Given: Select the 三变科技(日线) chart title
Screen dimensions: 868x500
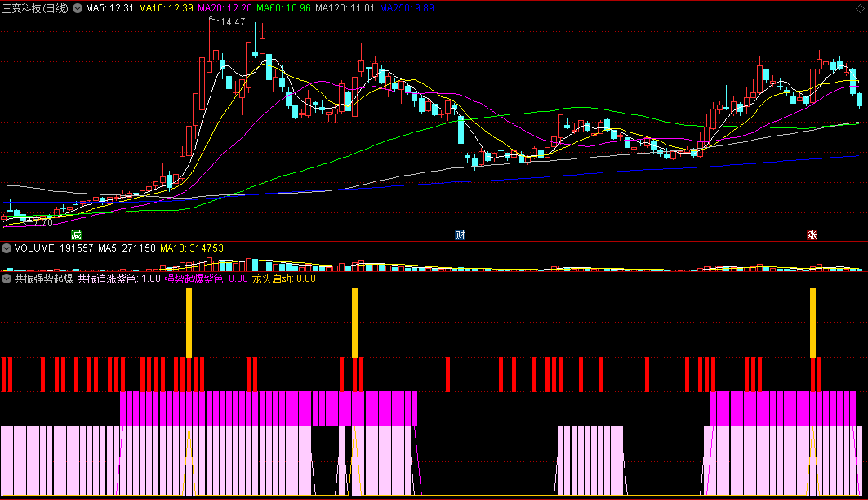Looking at the screenshot, I should pos(35,8).
